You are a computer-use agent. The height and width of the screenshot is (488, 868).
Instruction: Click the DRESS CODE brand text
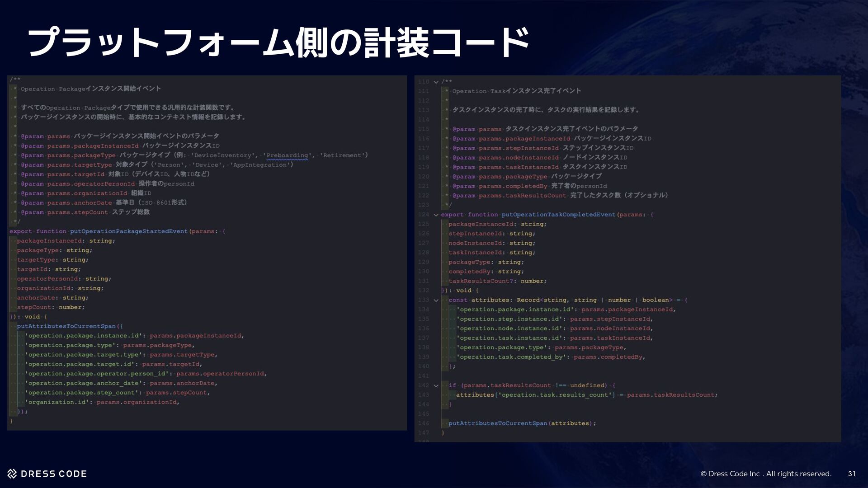pyautogui.click(x=54, y=474)
